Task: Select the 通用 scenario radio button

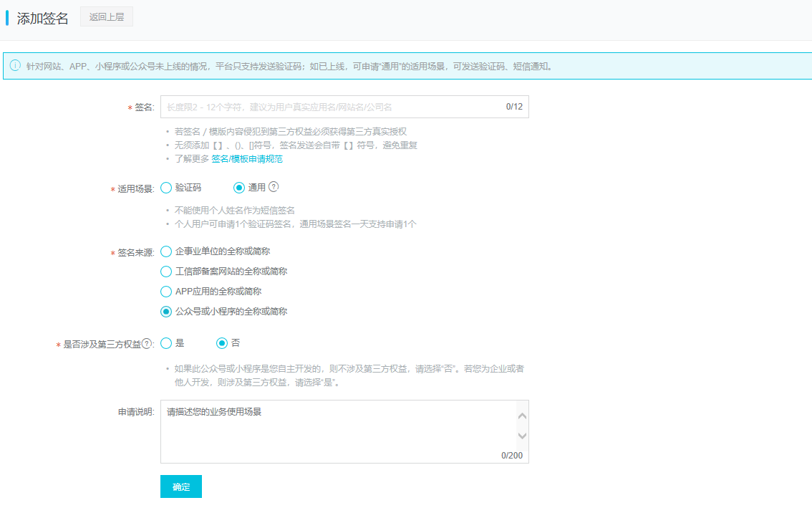Action: coord(238,188)
